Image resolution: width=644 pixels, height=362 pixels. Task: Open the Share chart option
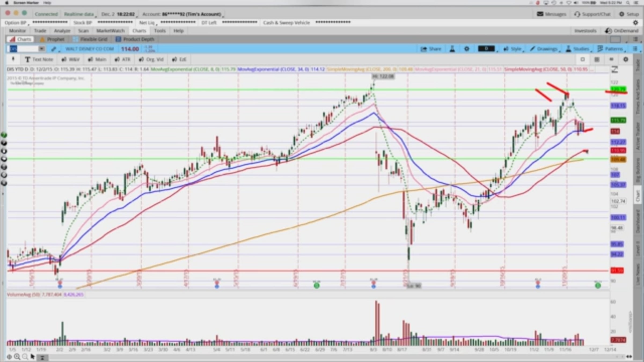(431, 49)
